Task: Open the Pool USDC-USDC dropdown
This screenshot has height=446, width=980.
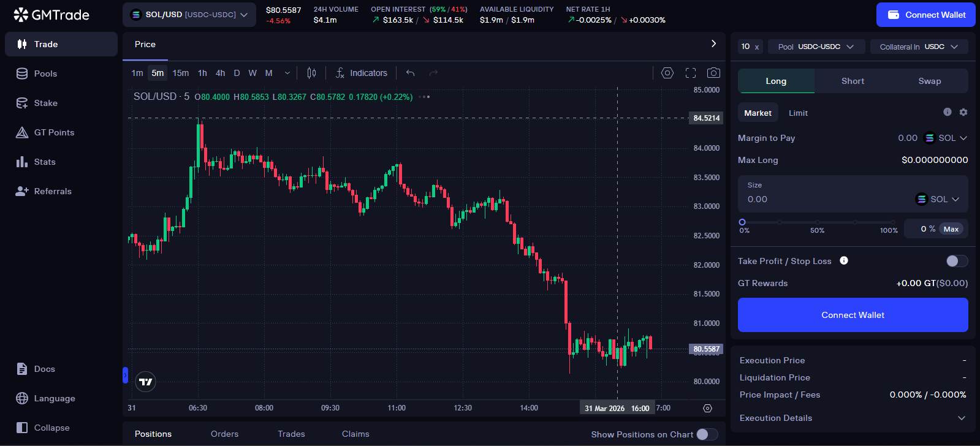Action: 816,47
